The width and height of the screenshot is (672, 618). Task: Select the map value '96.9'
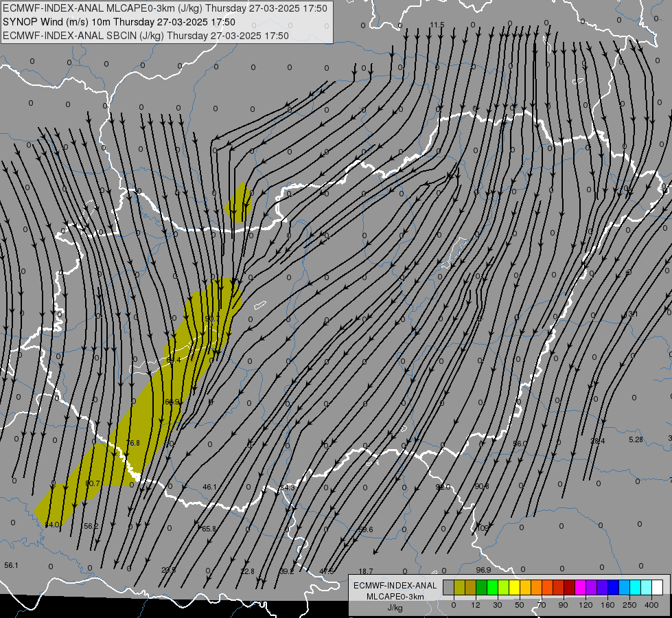click(x=483, y=570)
